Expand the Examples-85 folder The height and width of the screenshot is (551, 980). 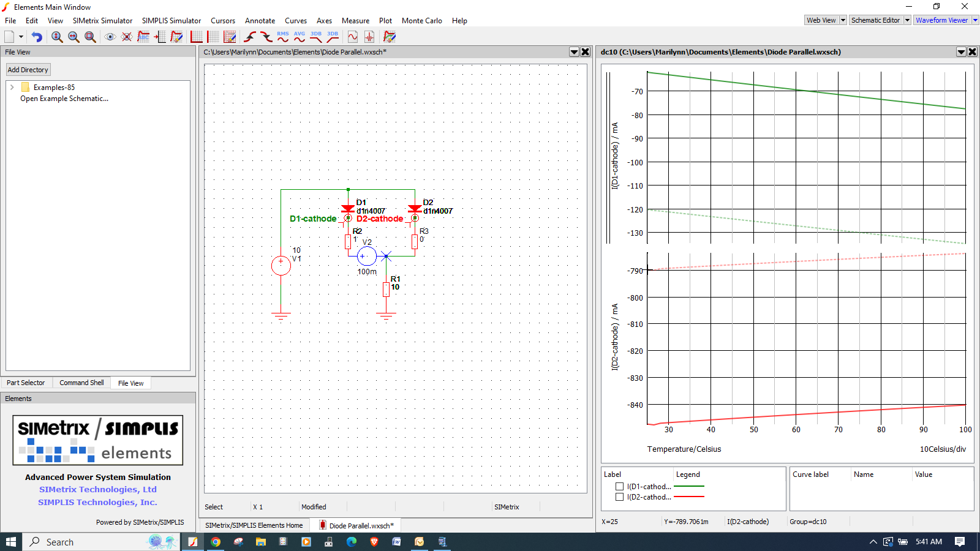(x=12, y=88)
